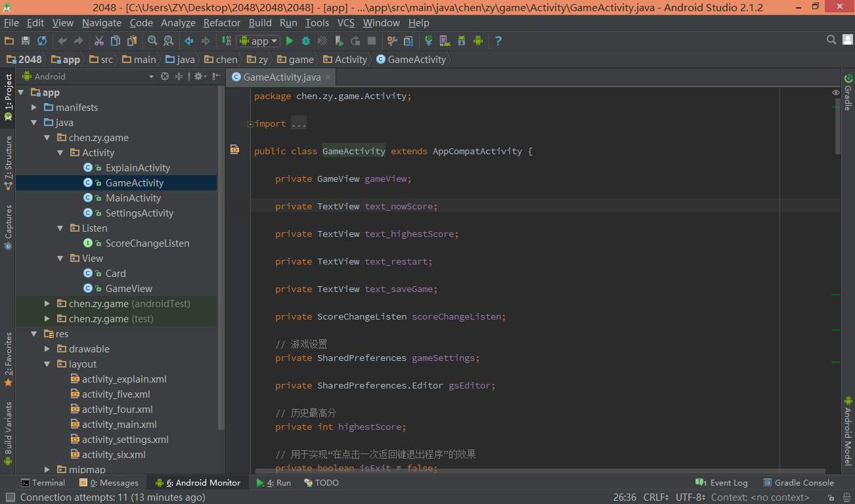855x504 pixels.
Task: Switch to the Android Monitor tab
Action: (x=198, y=482)
